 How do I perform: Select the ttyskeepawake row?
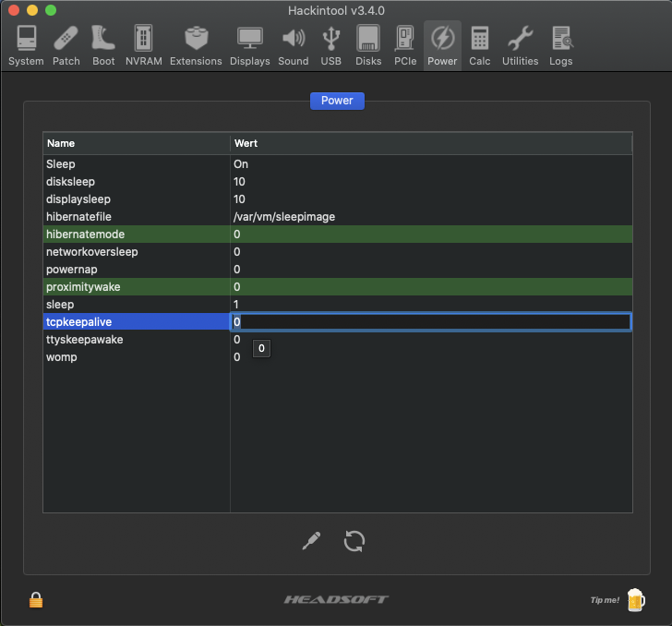(x=338, y=340)
